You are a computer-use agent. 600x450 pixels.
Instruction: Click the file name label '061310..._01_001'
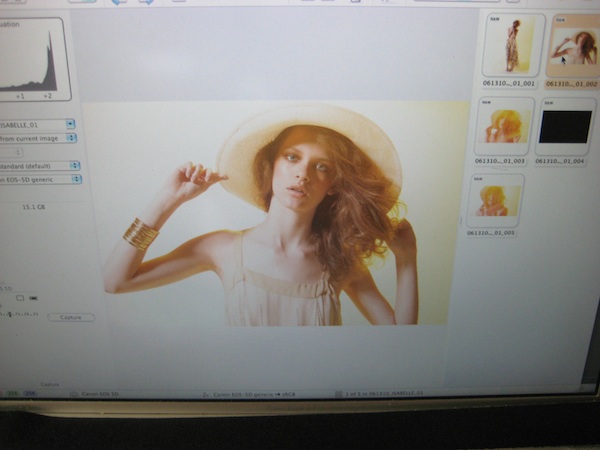(x=509, y=83)
